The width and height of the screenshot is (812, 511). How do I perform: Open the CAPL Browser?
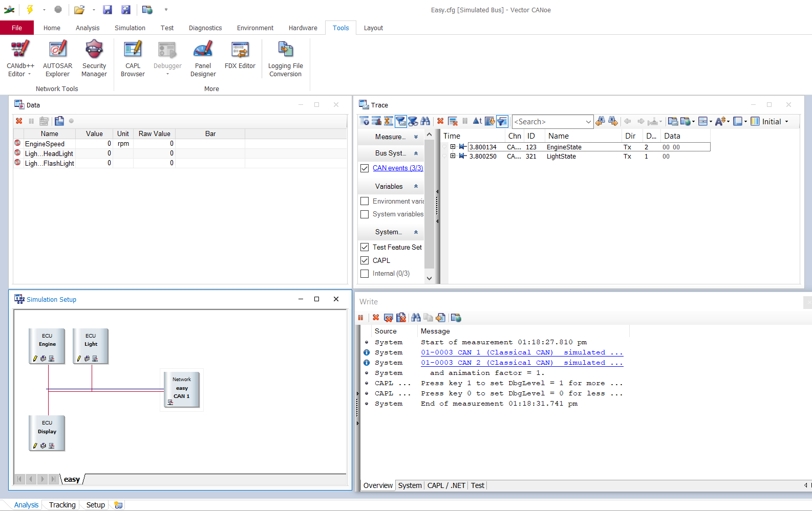(133, 58)
